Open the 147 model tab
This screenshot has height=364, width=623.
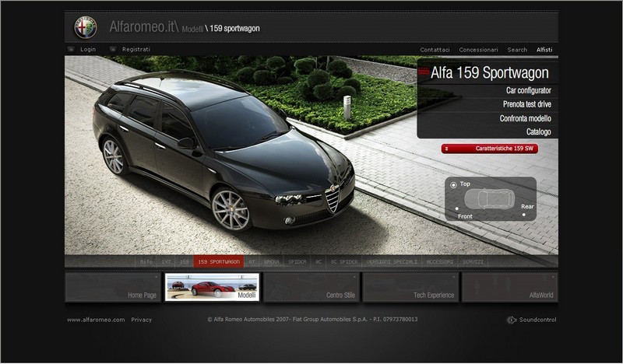[166, 262]
